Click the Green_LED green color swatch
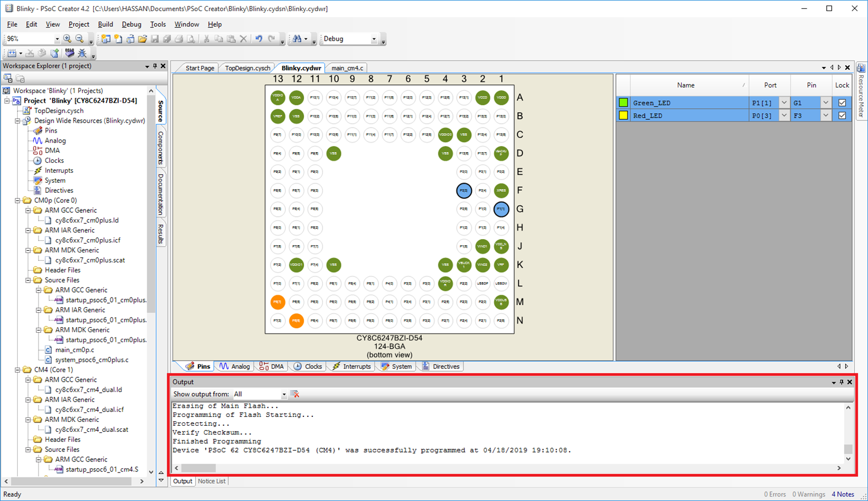 point(623,103)
